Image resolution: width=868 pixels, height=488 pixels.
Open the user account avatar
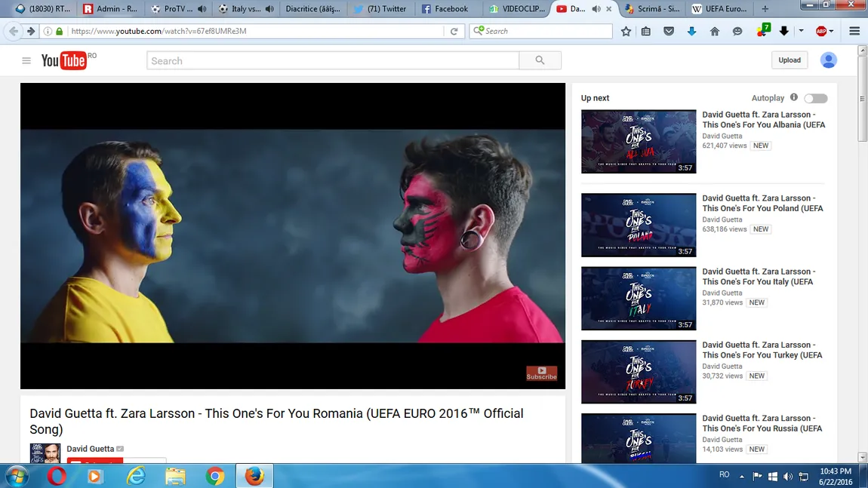(x=828, y=60)
